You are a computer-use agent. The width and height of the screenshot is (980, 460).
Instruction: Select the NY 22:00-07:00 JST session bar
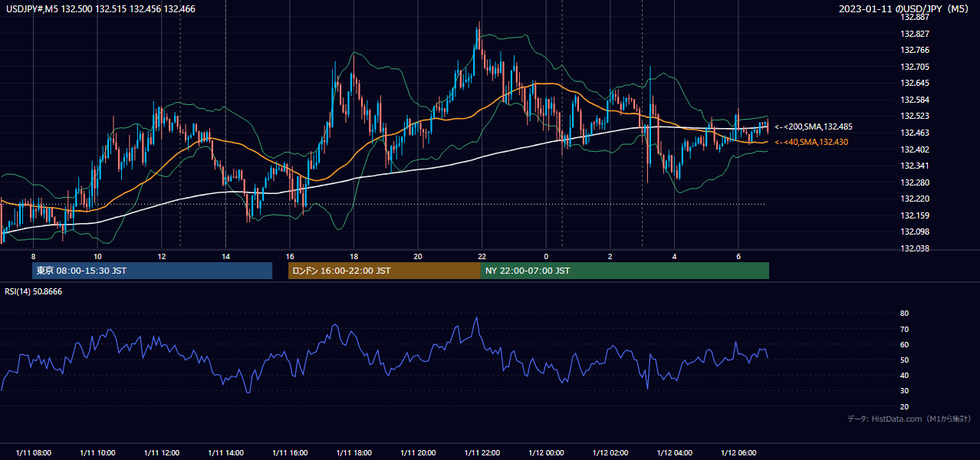point(625,271)
